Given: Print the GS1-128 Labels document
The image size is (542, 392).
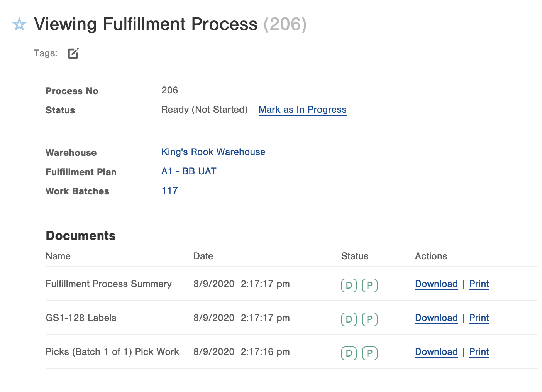Looking at the screenshot, I should pyautogui.click(x=479, y=318).
